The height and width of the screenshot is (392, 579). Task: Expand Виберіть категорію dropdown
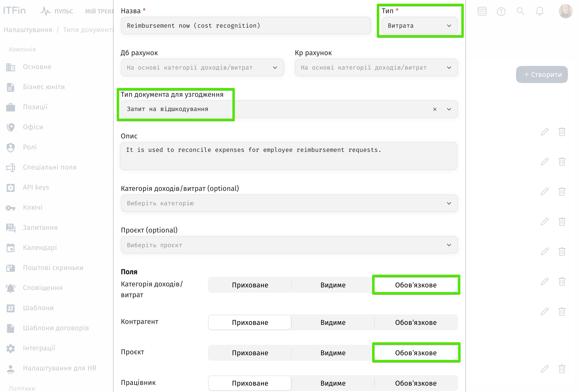pyautogui.click(x=289, y=203)
